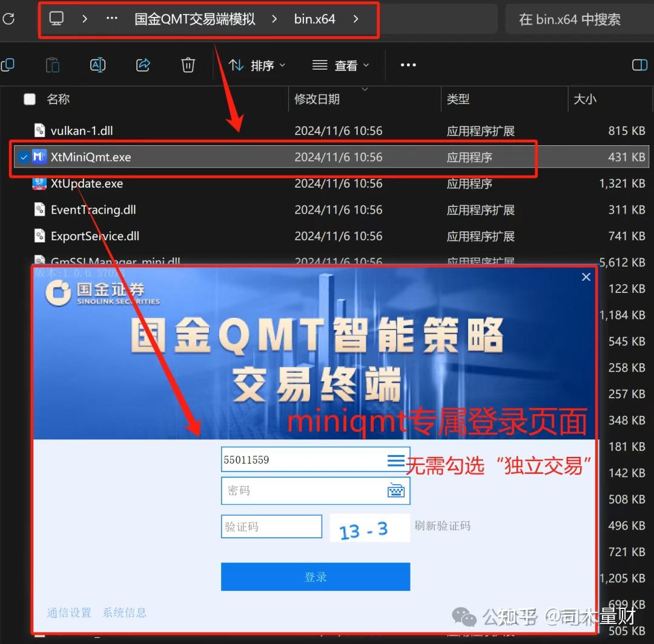Open the breadcrumb overflow (...) menu

111,19
